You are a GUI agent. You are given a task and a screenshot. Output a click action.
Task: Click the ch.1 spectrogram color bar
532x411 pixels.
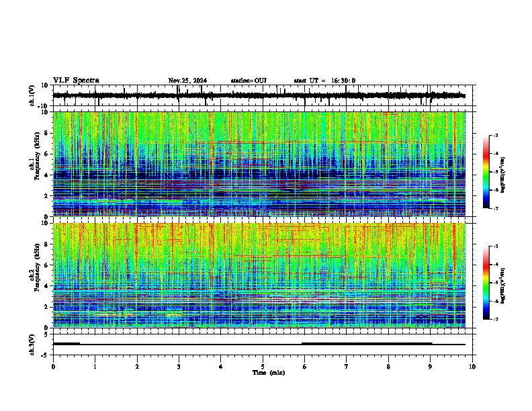[486, 172]
